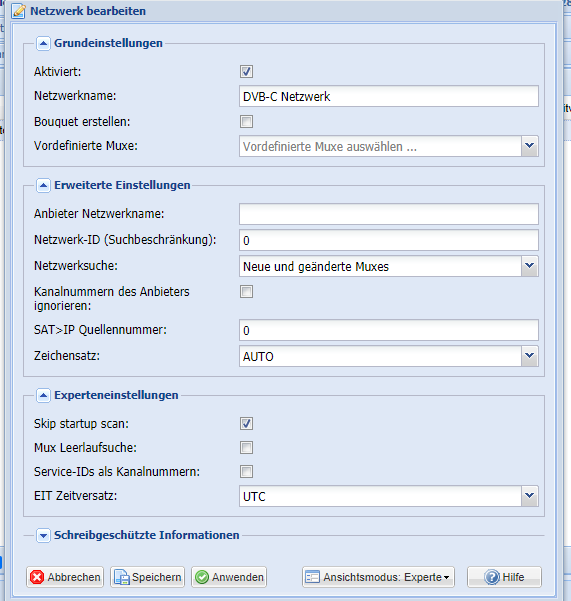
Task: Collapse the Grundeinstellungen section
Action: 43,43
